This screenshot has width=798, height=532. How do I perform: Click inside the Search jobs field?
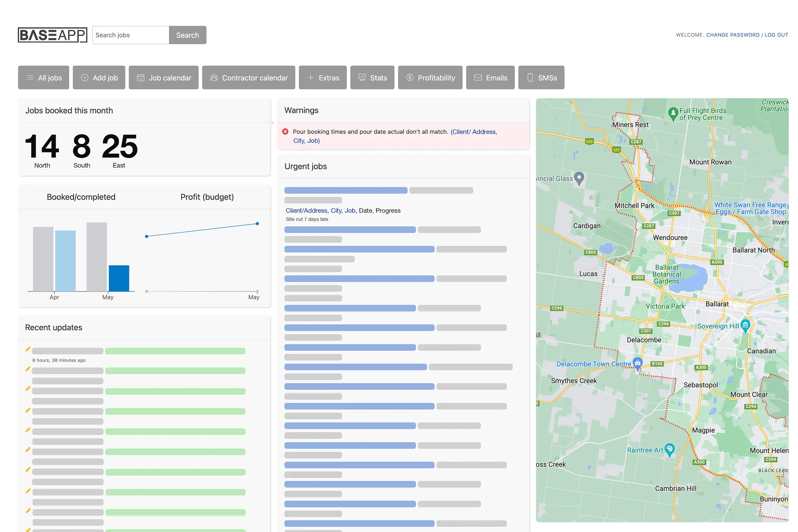pyautogui.click(x=131, y=35)
